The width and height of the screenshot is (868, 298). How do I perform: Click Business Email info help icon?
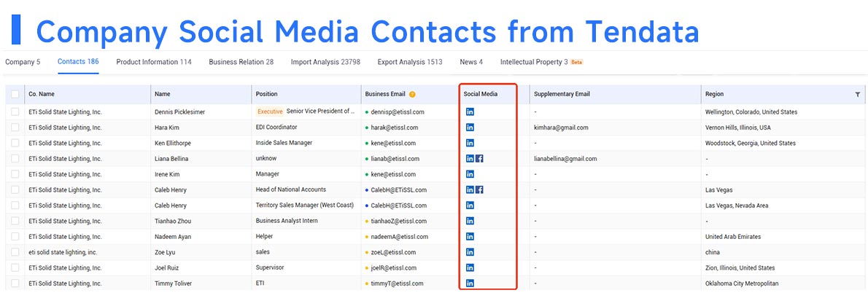(x=412, y=95)
